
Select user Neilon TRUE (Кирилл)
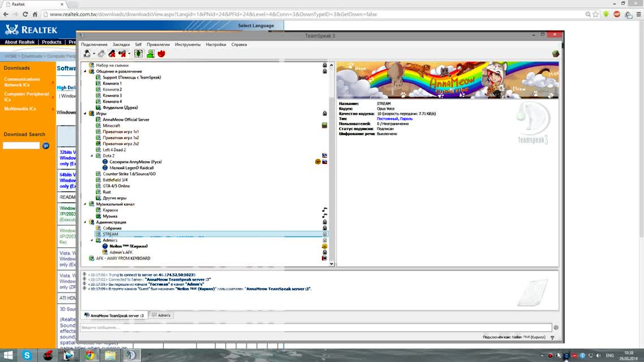point(128,246)
